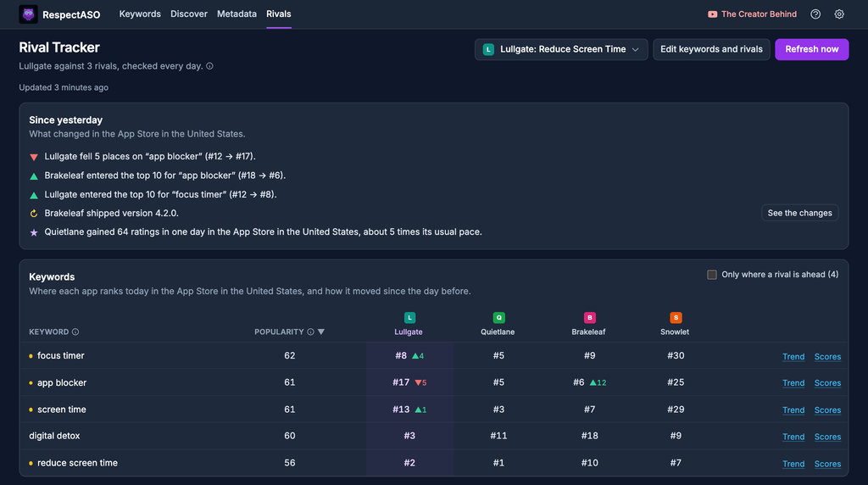This screenshot has height=485, width=868.
Task: Open the help question mark icon
Action: tap(815, 14)
